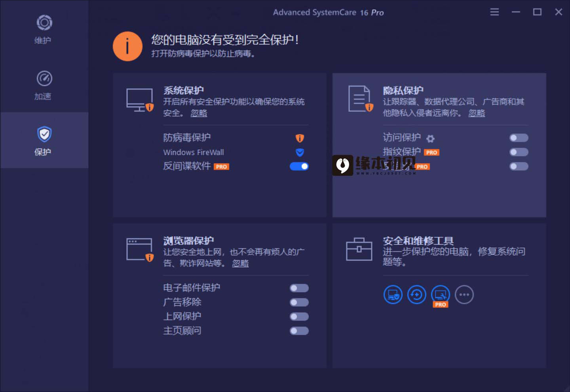This screenshot has width=570, height=392.
Task: Open the hamburger options menu
Action: pyautogui.click(x=494, y=12)
